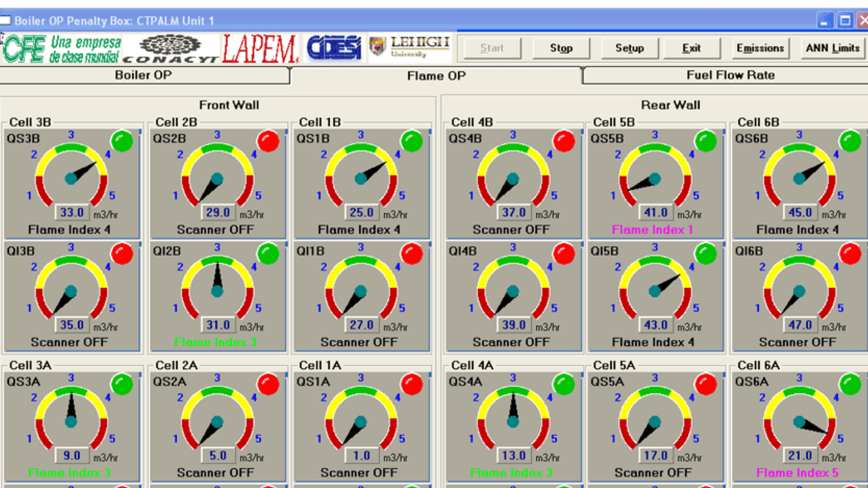Toggle the QS4A green scanner light
The width and height of the screenshot is (868, 488).
coord(564,384)
